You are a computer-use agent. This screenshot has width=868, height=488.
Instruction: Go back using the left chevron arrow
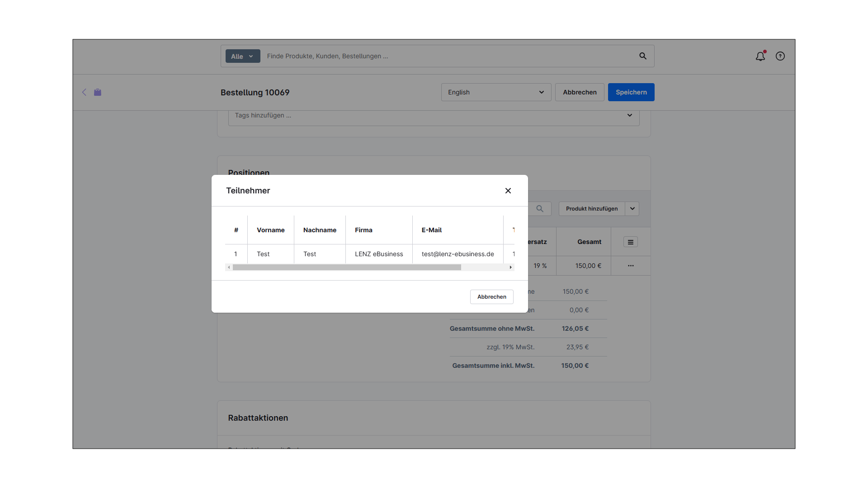[x=84, y=92]
